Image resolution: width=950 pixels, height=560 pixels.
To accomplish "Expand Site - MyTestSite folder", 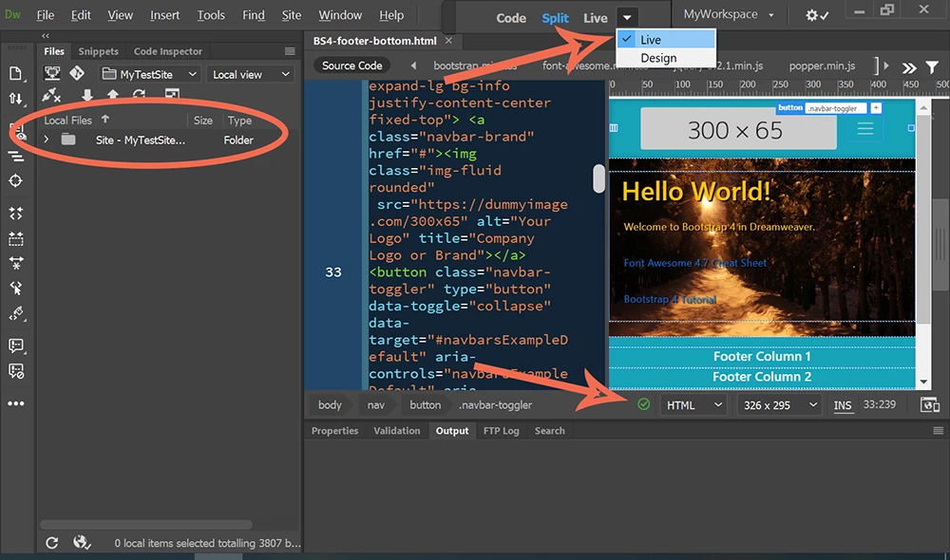I will pos(46,140).
